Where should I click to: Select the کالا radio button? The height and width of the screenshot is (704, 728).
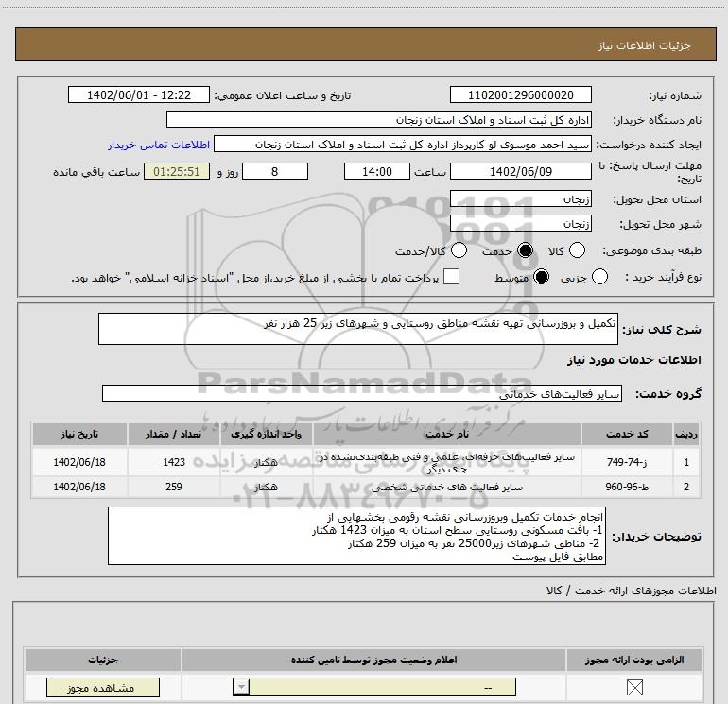tap(577, 250)
